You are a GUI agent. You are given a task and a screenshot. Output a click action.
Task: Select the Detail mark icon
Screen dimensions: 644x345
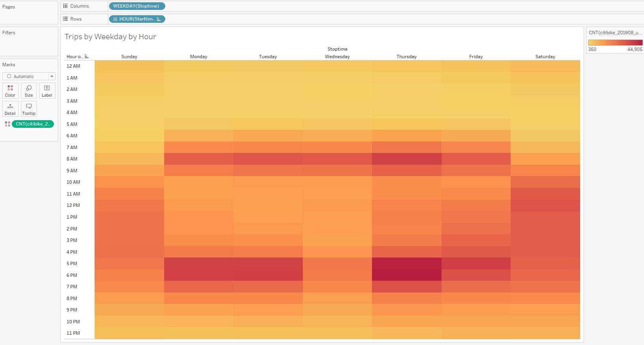pyautogui.click(x=10, y=109)
